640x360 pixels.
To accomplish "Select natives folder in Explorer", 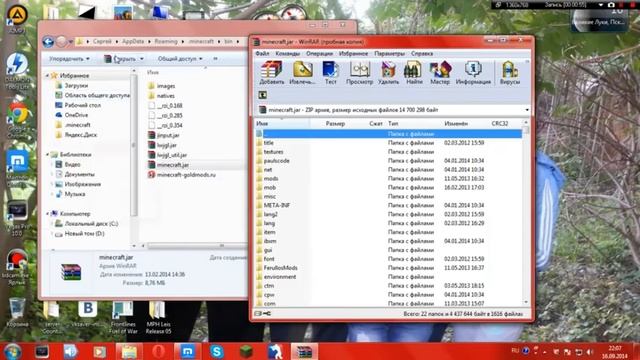I will coord(165,96).
